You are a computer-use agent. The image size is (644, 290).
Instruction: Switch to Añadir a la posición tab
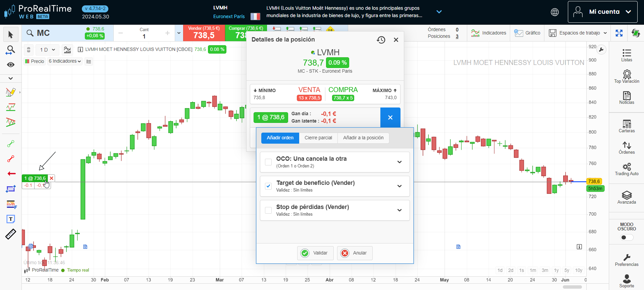(x=363, y=138)
